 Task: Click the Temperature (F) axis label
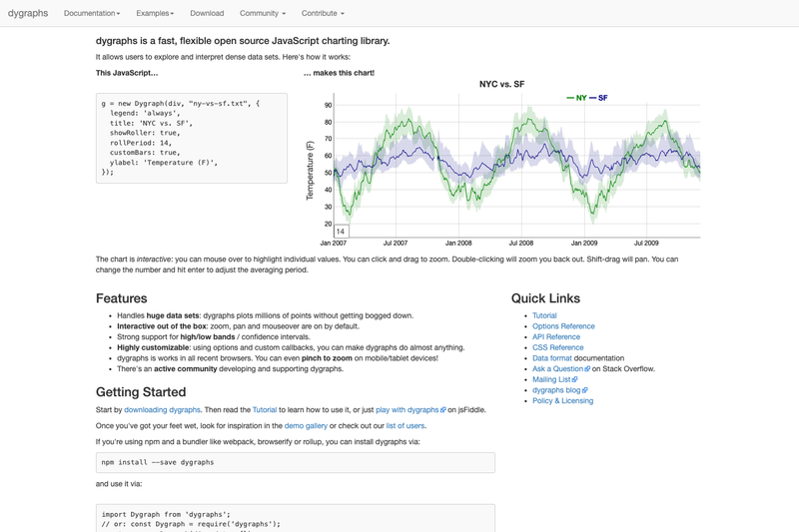pos(310,171)
